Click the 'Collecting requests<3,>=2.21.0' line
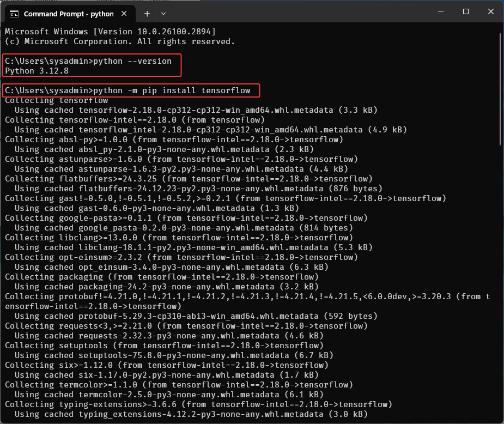504x424 pixels. click(x=181, y=326)
